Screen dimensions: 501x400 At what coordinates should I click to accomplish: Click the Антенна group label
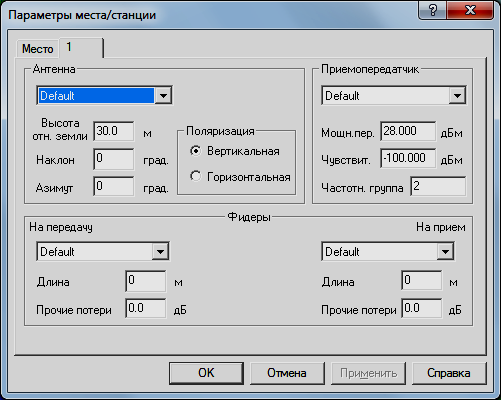pyautogui.click(x=54, y=69)
